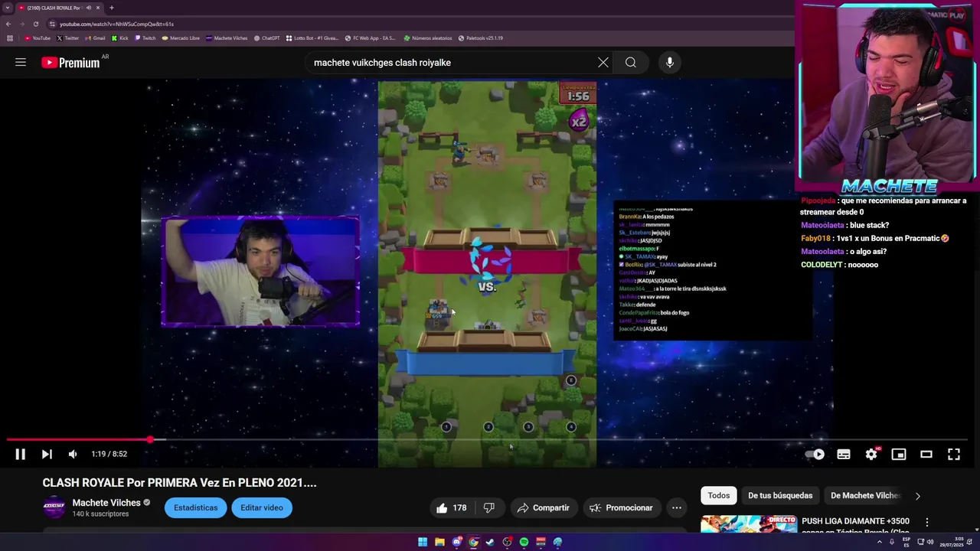Screen dimensions: 980x551
Task: Mute the CLASH ROYALE tab audio icon
Action: point(88,8)
